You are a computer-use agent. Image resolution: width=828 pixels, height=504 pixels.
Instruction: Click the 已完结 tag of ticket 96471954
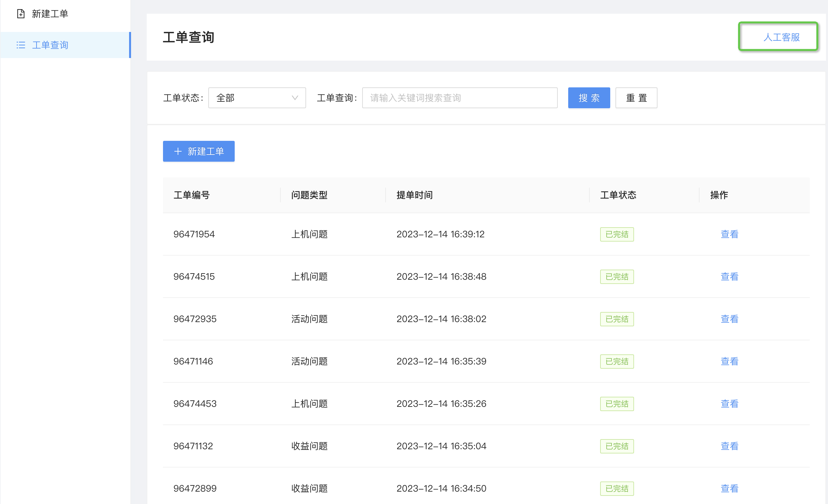(x=617, y=234)
